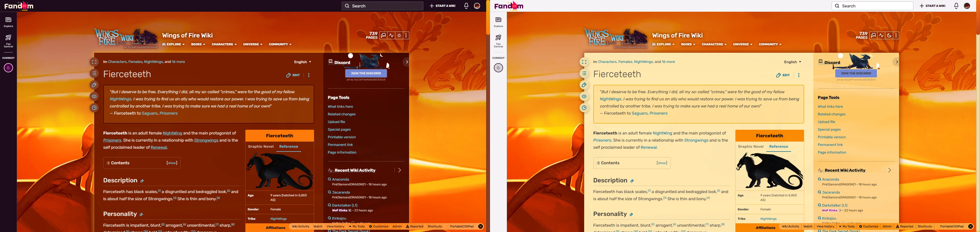980x232 pixels.
Task: Open Explore sidebar icon in the light-theme window
Action: click(498, 22)
